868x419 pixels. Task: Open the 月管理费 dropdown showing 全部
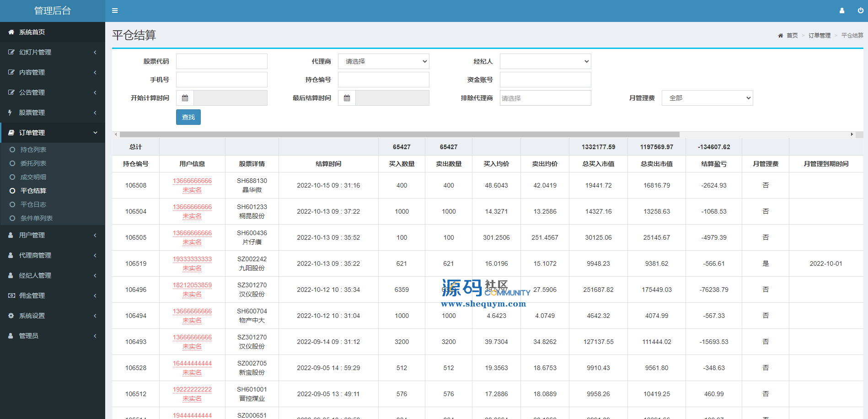tap(707, 98)
